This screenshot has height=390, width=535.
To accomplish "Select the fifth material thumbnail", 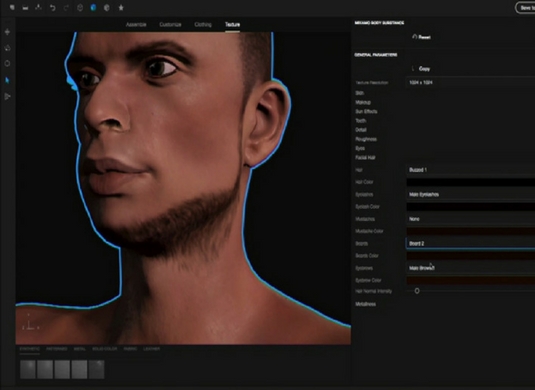I will click(96, 369).
